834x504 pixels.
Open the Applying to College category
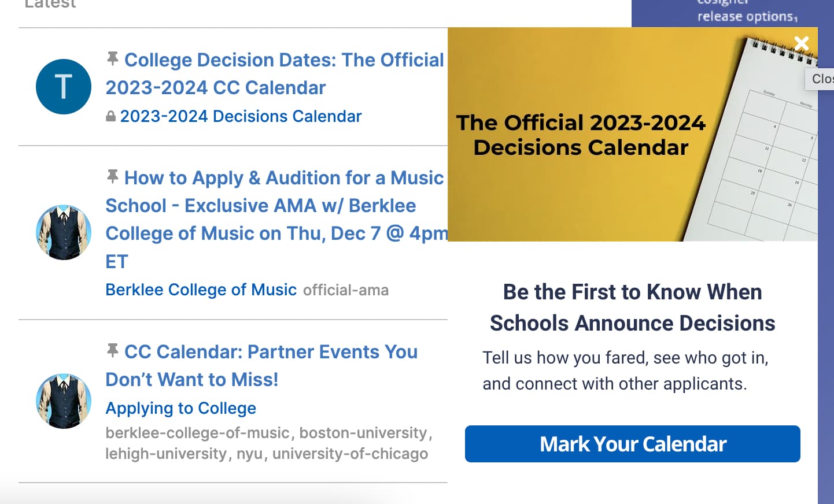180,408
